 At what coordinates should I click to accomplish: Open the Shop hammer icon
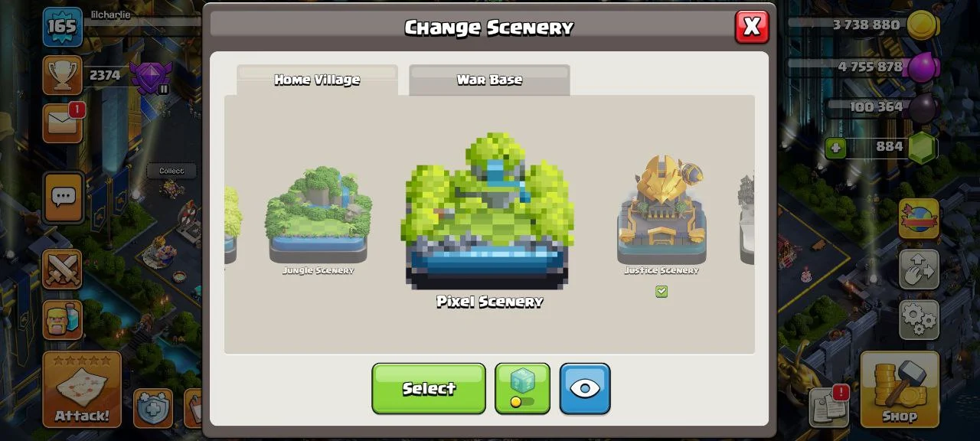(x=900, y=389)
